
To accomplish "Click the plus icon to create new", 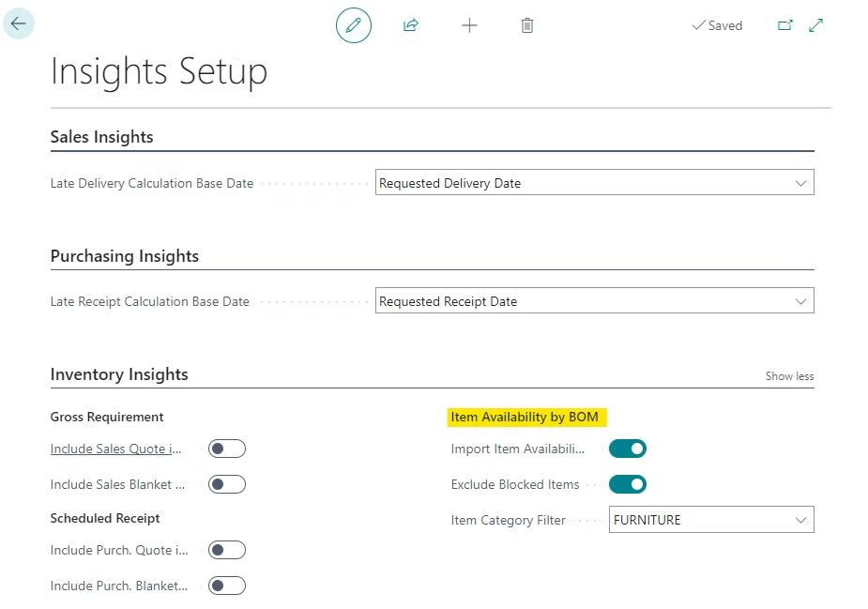I will click(x=469, y=25).
